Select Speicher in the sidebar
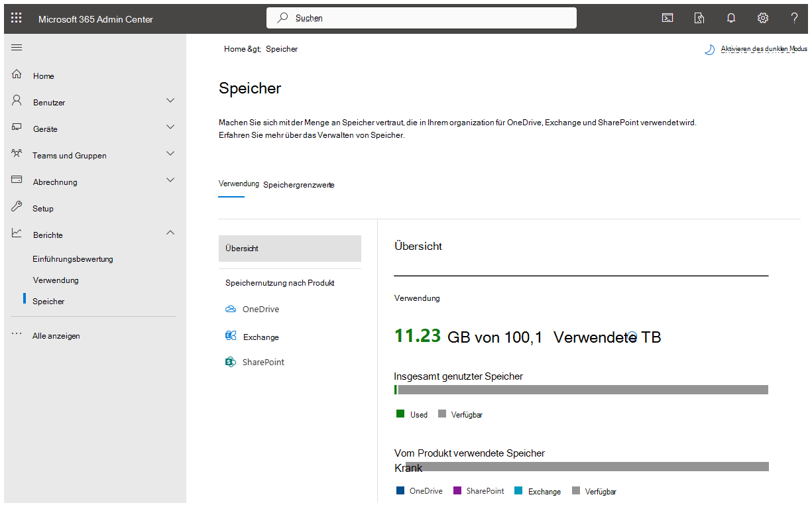The width and height of the screenshot is (812, 507). point(48,302)
